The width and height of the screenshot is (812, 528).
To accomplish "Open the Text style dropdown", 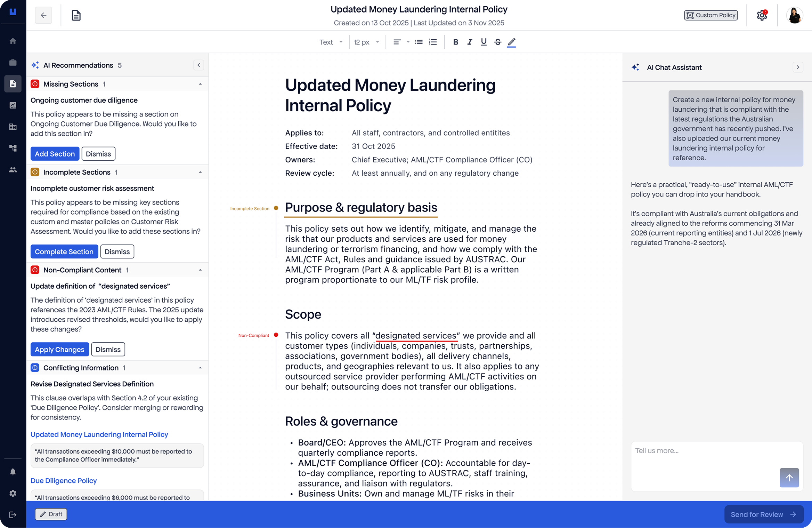I will coord(331,42).
